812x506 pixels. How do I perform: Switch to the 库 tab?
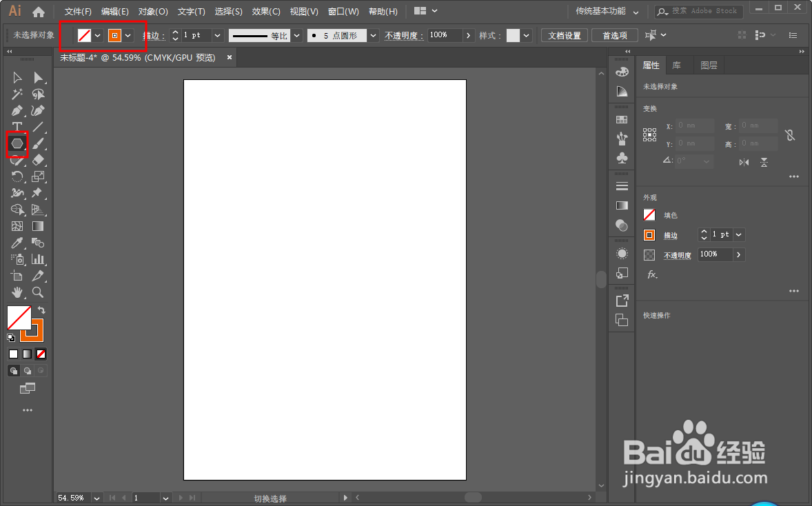pyautogui.click(x=676, y=65)
